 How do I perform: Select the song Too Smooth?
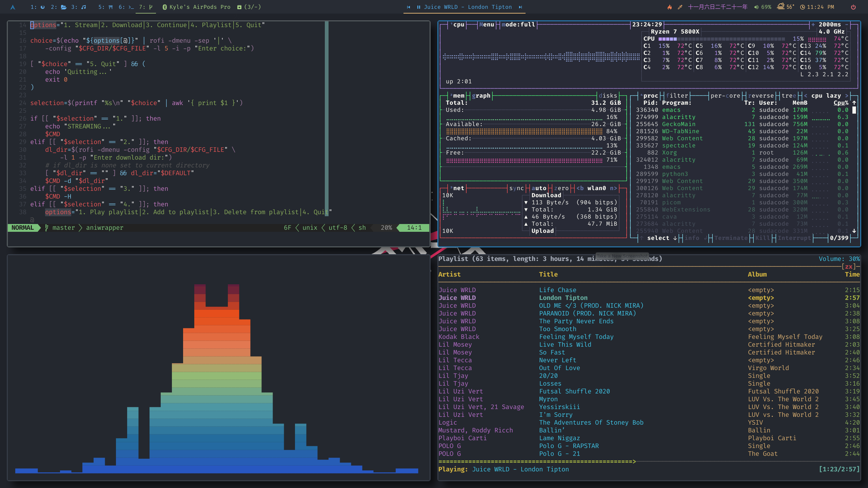(649, 329)
